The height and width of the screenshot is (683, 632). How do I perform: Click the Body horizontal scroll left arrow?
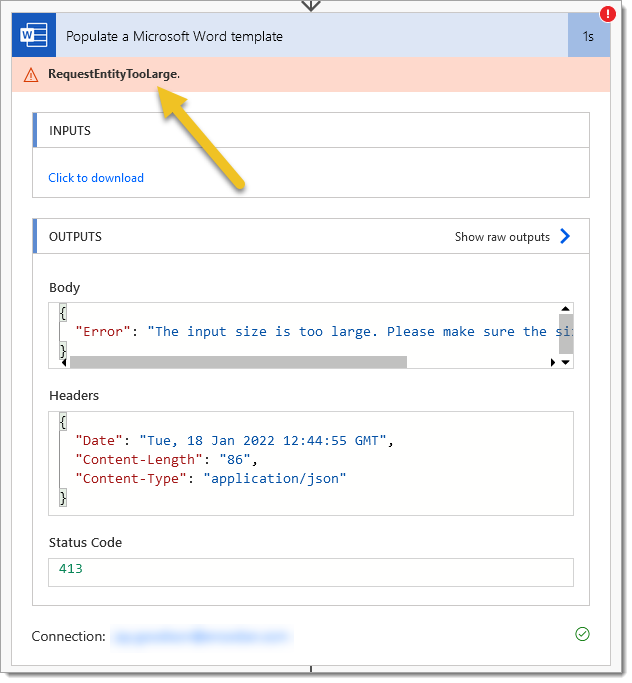pyautogui.click(x=64, y=362)
